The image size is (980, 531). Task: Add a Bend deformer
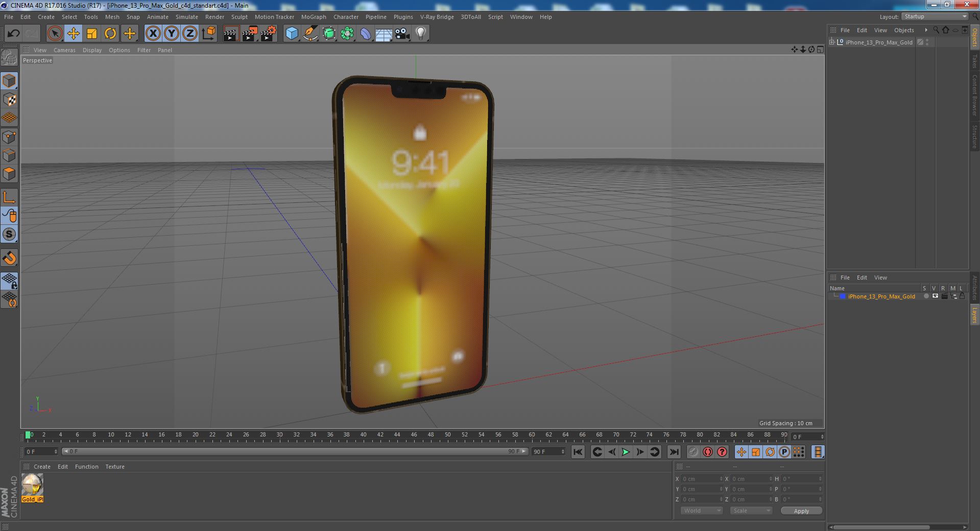coord(366,34)
